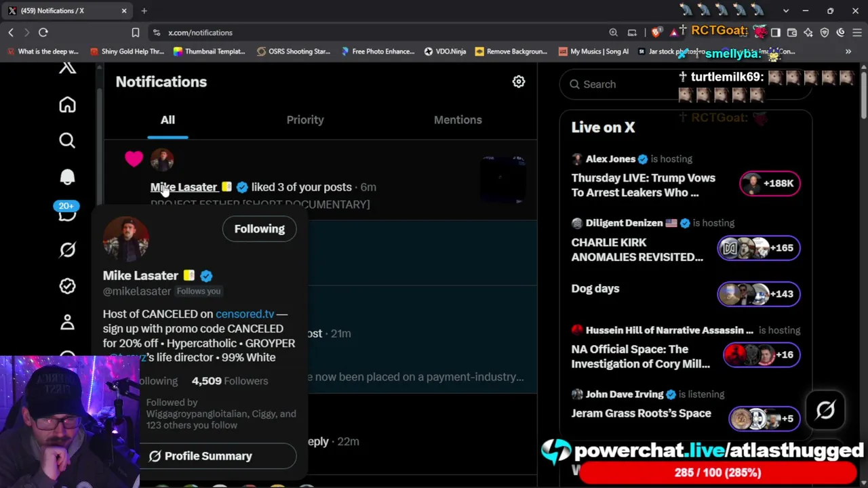Screen dimensions: 868x488
Task: Click the Brave Shields lion icon
Action: coord(656,33)
